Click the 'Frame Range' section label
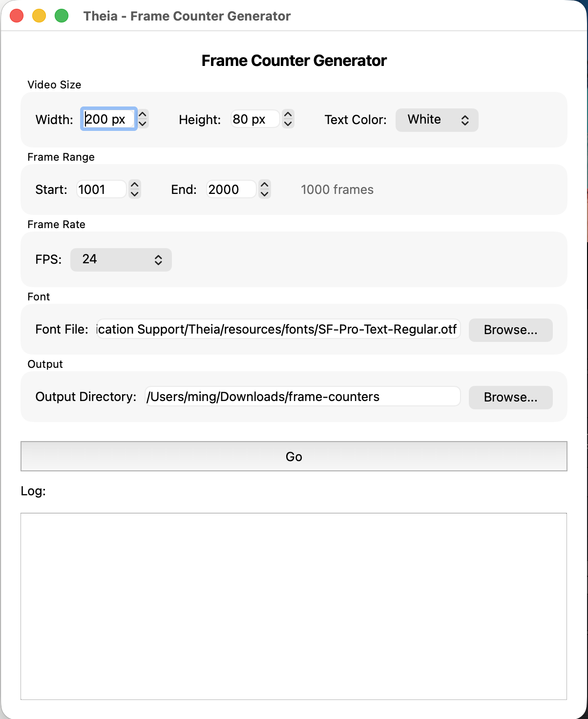 61,157
